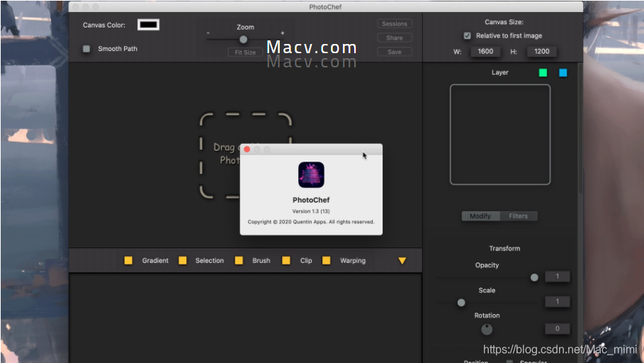Adjust the Zoom slider handle
This screenshot has height=363, width=644.
click(243, 40)
